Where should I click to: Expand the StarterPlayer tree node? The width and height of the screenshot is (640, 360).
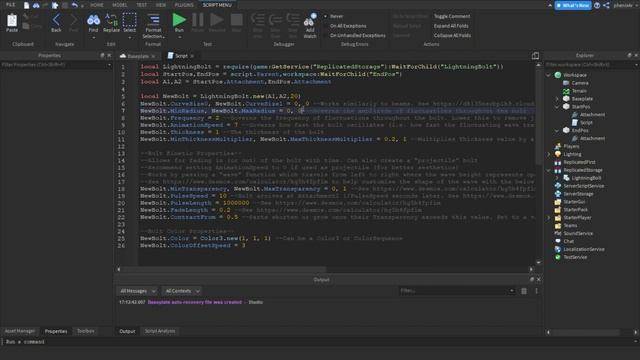point(548,218)
